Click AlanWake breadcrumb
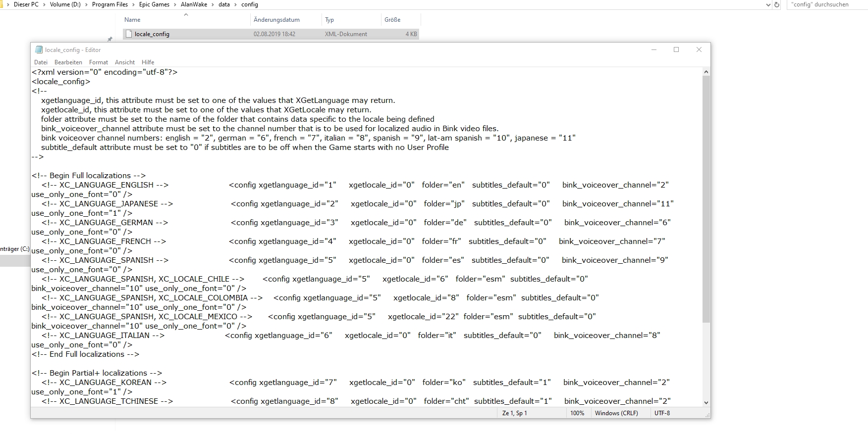Viewport: 868px width, 434px height. point(194,4)
